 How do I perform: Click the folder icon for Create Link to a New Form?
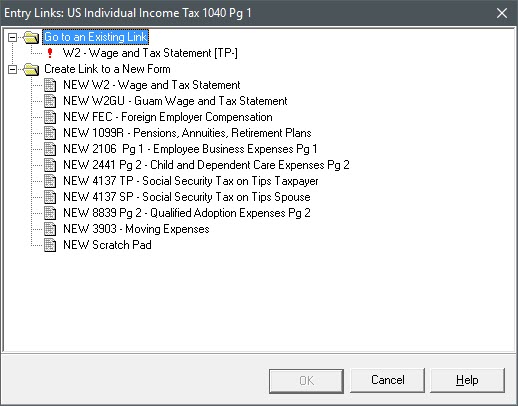(x=31, y=69)
